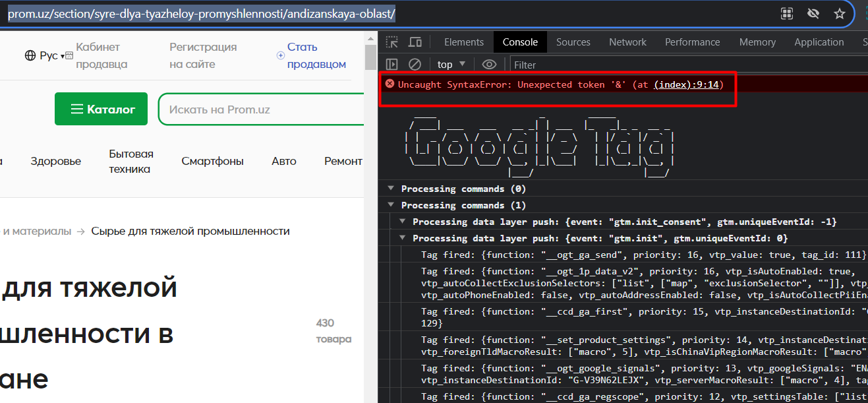Open the Бытовая техника category
Screen dimensions: 868x403
coord(131,161)
